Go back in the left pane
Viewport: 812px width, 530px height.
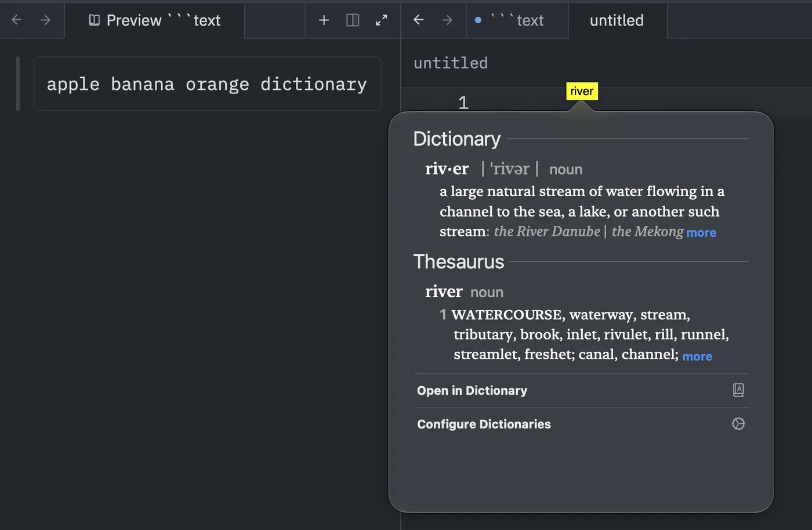pos(17,20)
